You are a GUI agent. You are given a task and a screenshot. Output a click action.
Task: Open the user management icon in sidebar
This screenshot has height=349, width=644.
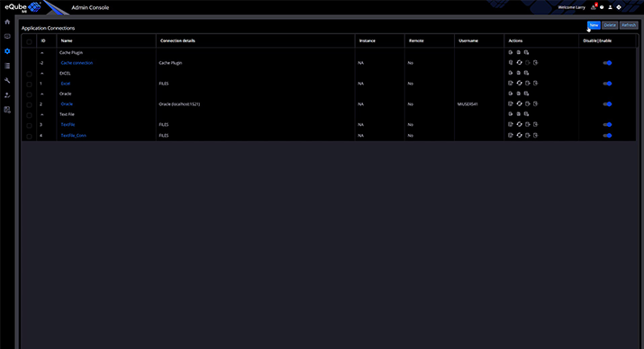pos(7,95)
